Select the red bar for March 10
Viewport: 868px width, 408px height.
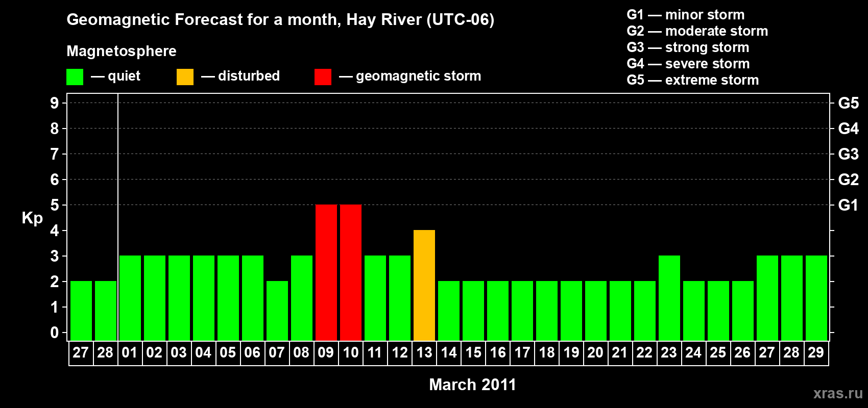(x=351, y=272)
